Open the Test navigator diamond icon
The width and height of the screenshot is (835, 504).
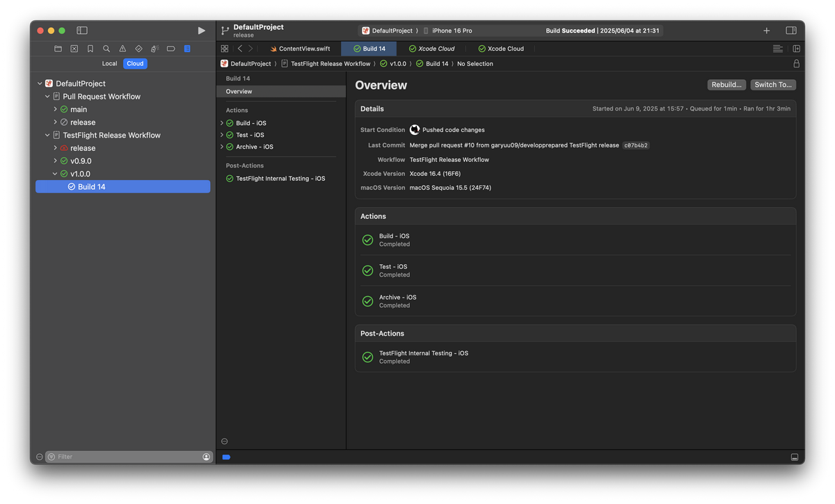point(138,49)
